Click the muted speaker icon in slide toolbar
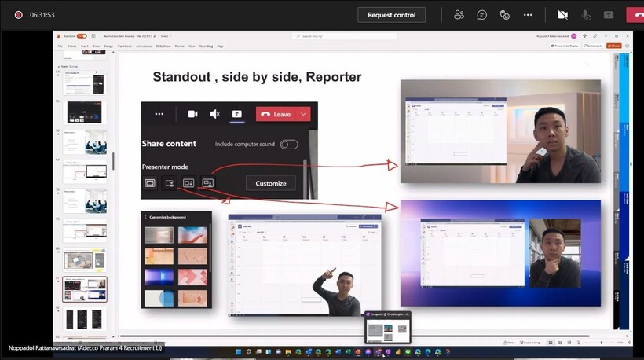 coord(215,114)
